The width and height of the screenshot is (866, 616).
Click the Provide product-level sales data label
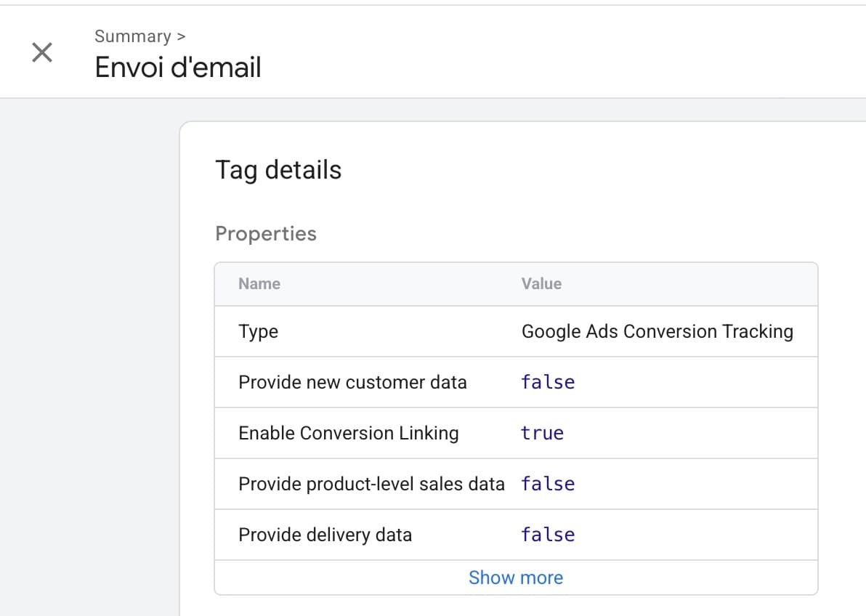(x=372, y=484)
